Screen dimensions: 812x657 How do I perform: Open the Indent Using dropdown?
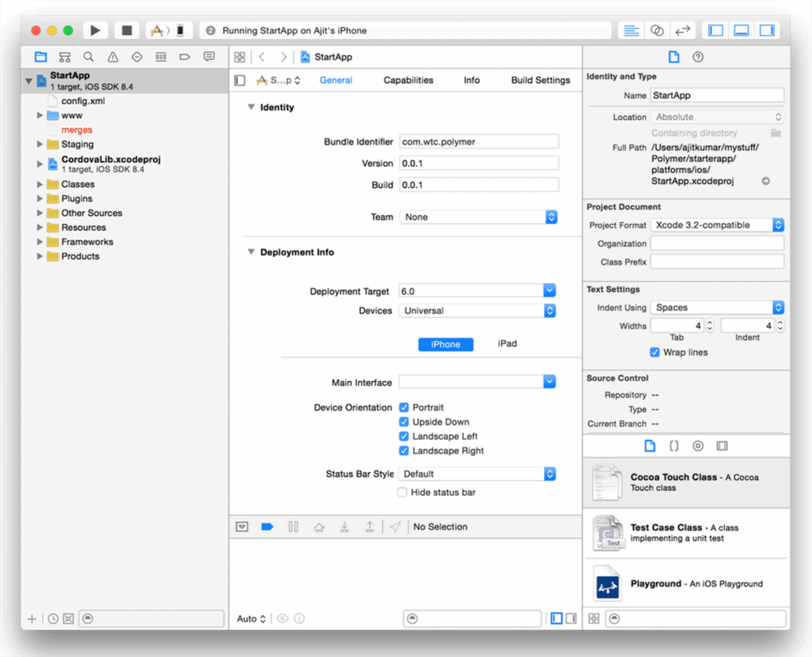pos(717,307)
